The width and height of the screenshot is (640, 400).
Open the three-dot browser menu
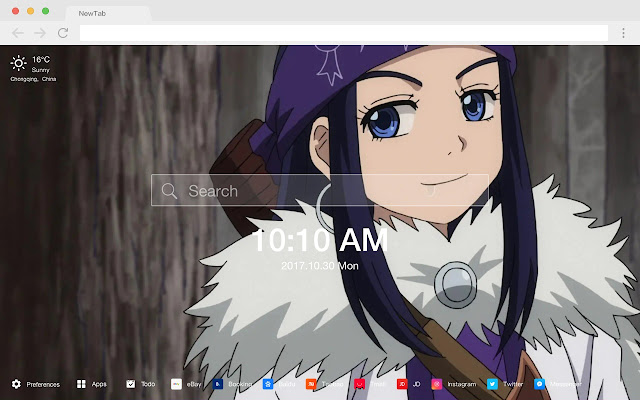click(623, 33)
